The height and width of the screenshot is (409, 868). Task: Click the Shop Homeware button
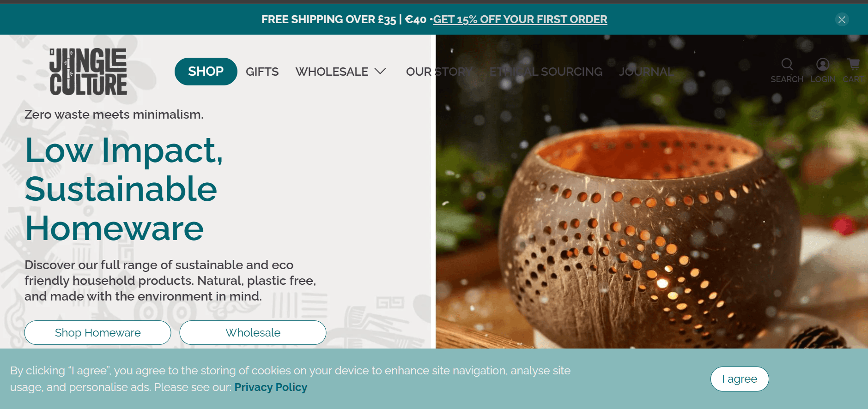coord(98,332)
